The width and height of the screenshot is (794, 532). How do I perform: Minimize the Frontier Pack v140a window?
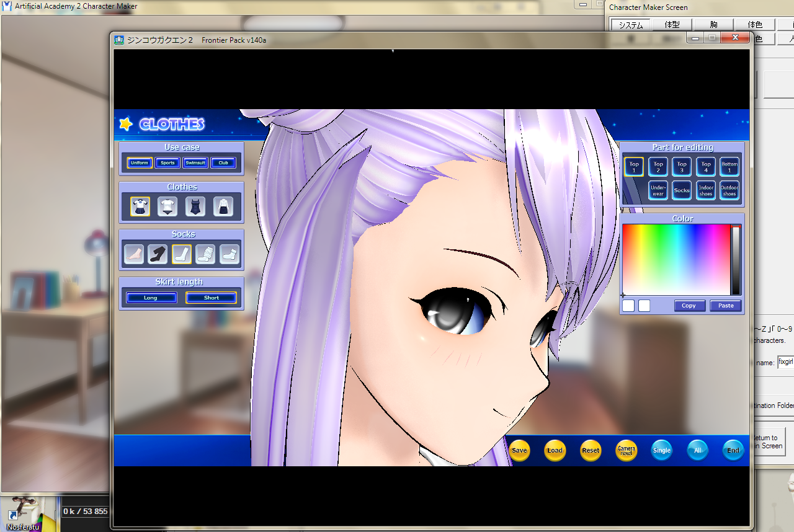(x=695, y=38)
